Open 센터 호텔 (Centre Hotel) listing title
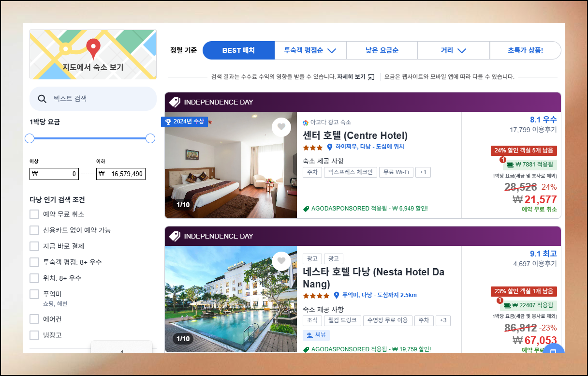The height and width of the screenshot is (376, 588). (x=355, y=135)
